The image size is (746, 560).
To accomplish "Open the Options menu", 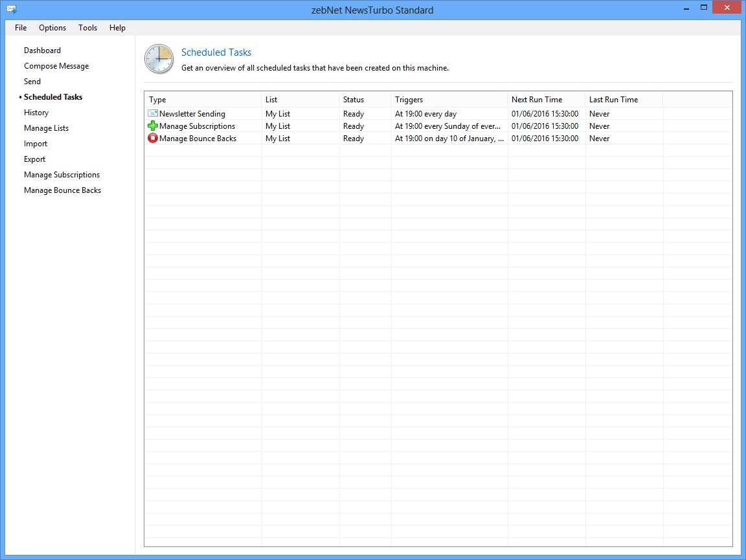I will tap(52, 28).
